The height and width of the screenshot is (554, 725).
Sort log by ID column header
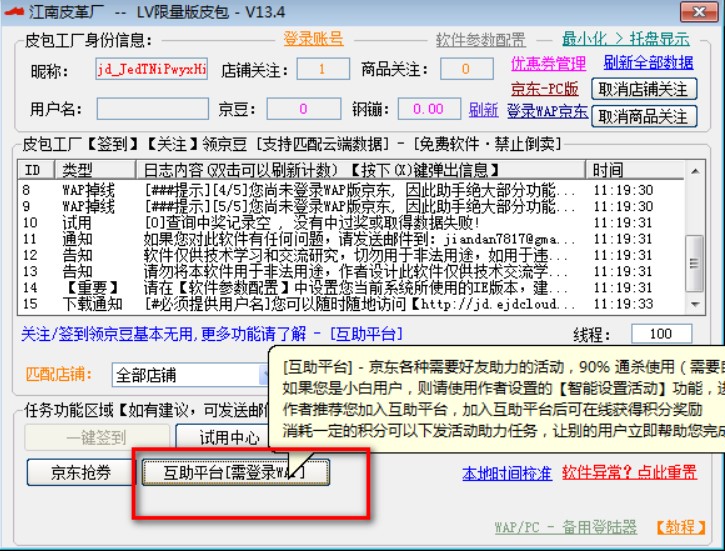click(36, 170)
